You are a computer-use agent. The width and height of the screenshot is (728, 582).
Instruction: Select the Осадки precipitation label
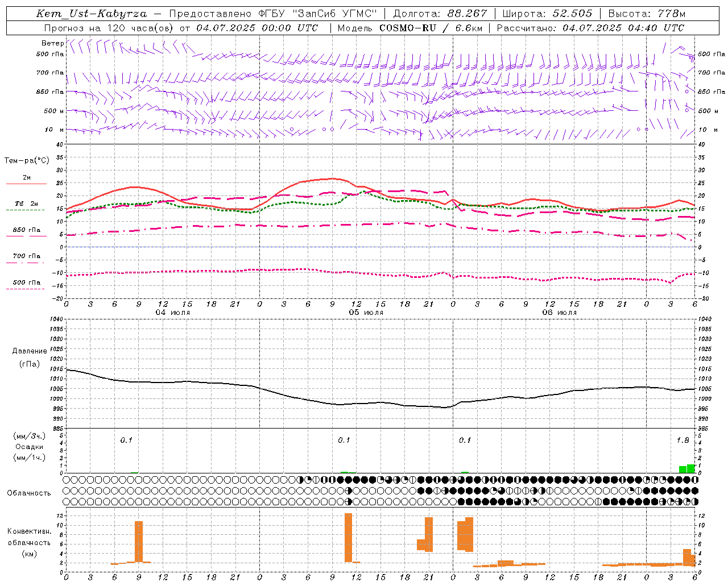click(30, 447)
